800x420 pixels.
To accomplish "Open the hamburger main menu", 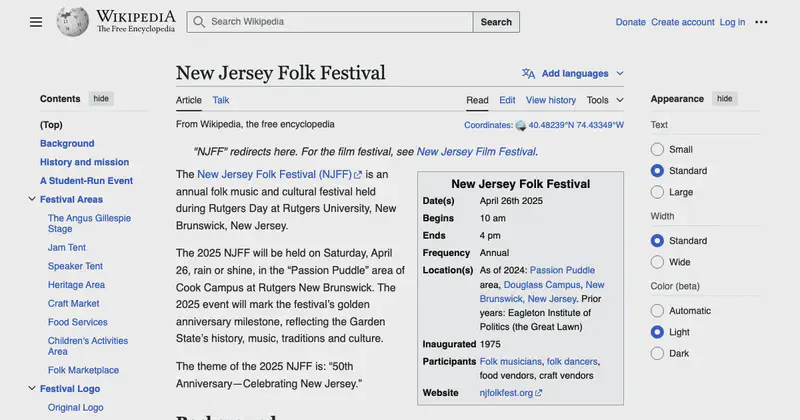I will pyautogui.click(x=36, y=22).
